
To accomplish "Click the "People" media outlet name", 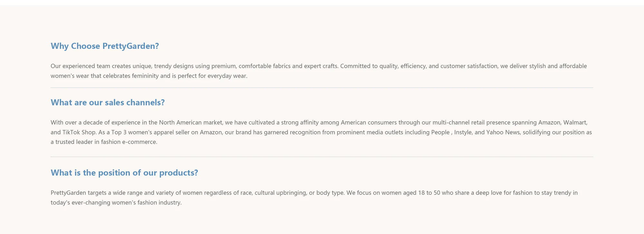I will coord(440,132).
